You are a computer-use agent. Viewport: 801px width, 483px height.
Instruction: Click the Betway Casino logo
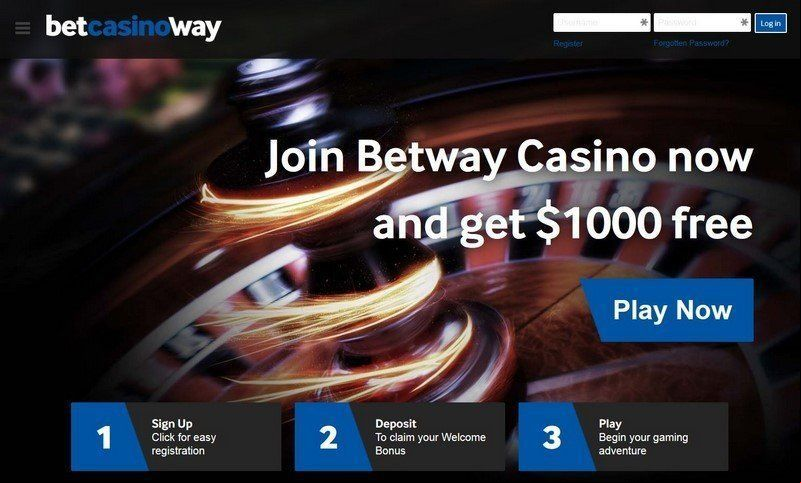(x=133, y=27)
